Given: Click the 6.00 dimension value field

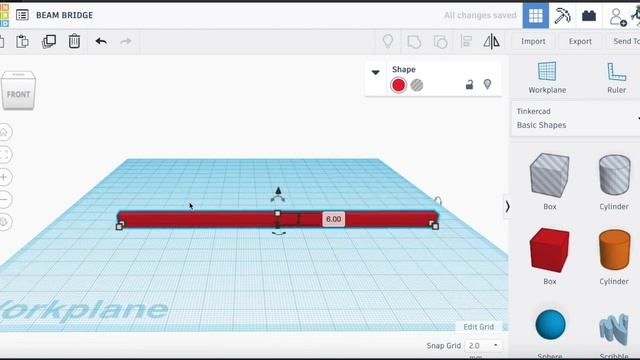Looking at the screenshot, I should pyautogui.click(x=333, y=219).
